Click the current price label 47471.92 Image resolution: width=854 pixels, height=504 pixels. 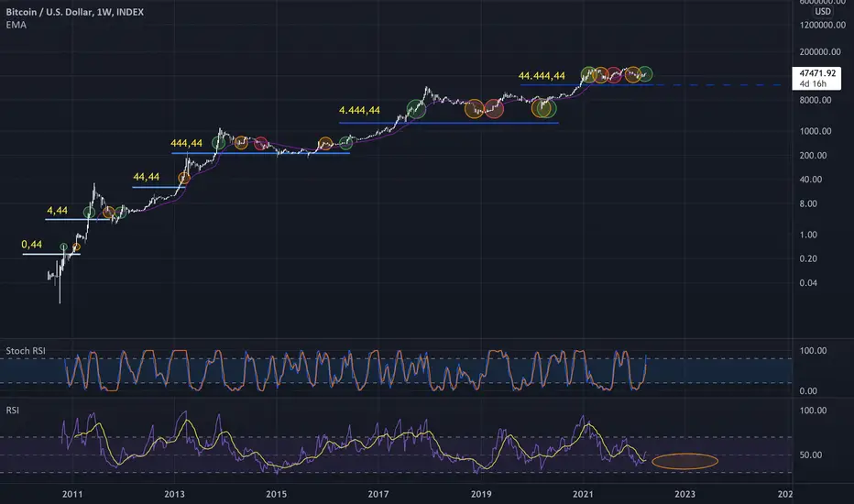817,73
